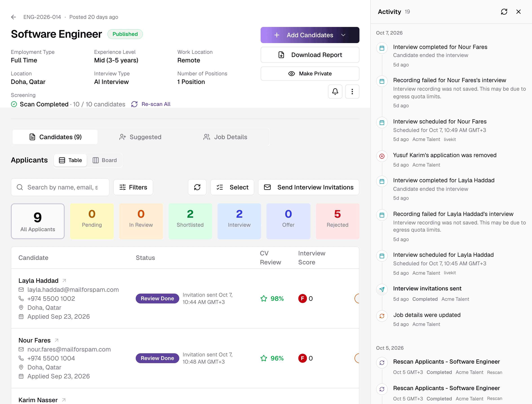
Task: Click Nour Fares's F interview score badge
Action: 302,358
